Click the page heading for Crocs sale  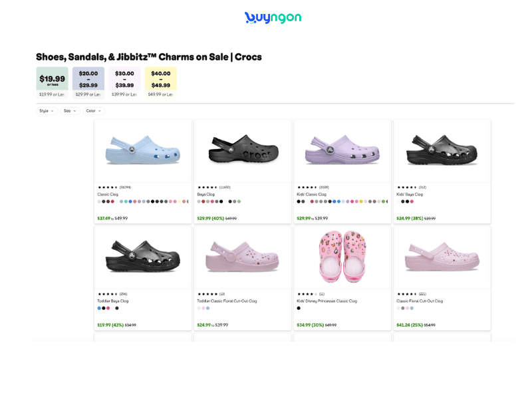coord(149,58)
